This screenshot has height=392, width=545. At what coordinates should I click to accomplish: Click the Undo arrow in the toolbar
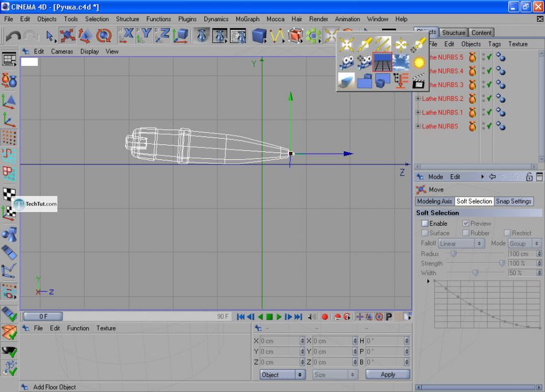tap(13, 36)
